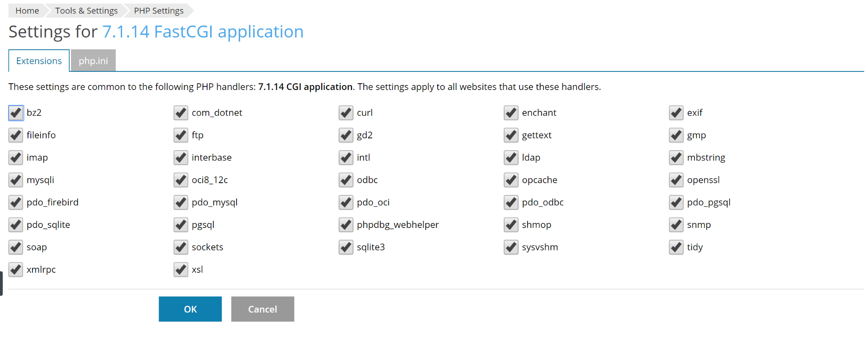Toggle the opcache extension checkbox
Viewport: 868px width, 346px height.
[x=511, y=180]
